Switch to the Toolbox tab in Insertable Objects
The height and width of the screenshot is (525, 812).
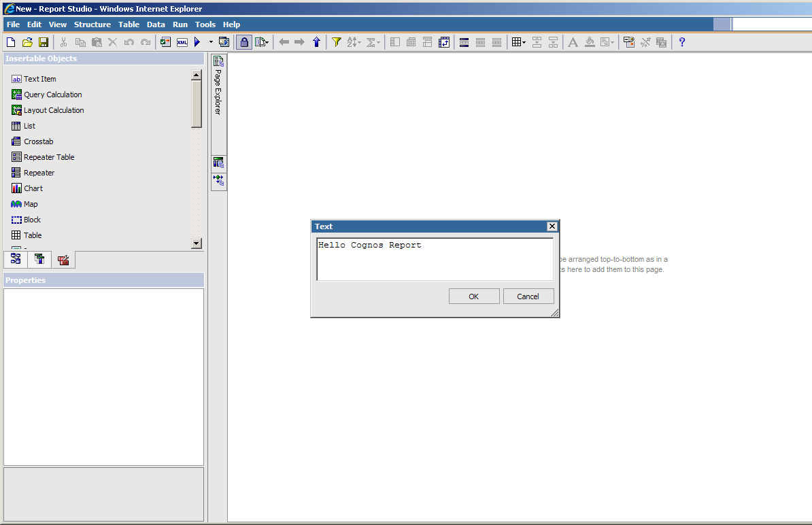tap(63, 259)
